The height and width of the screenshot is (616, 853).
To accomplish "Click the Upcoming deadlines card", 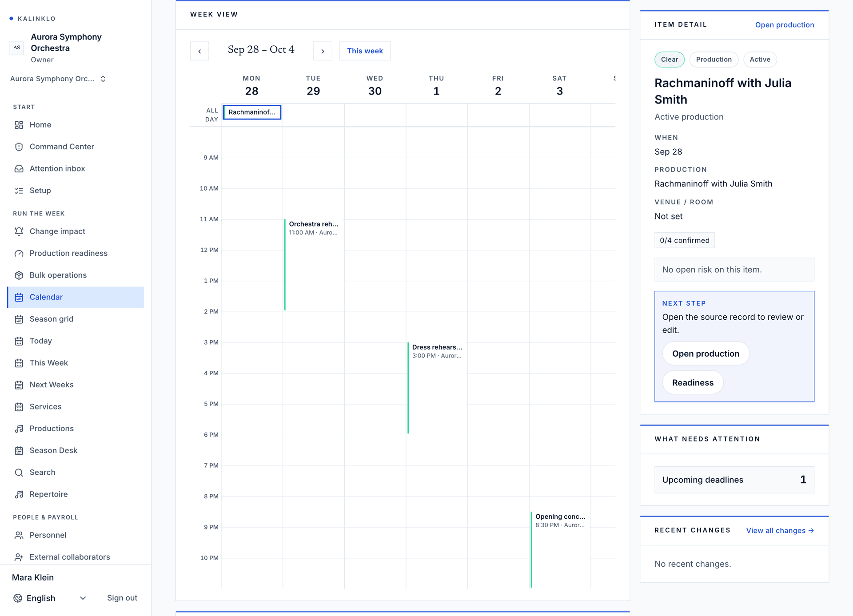I will tap(734, 480).
